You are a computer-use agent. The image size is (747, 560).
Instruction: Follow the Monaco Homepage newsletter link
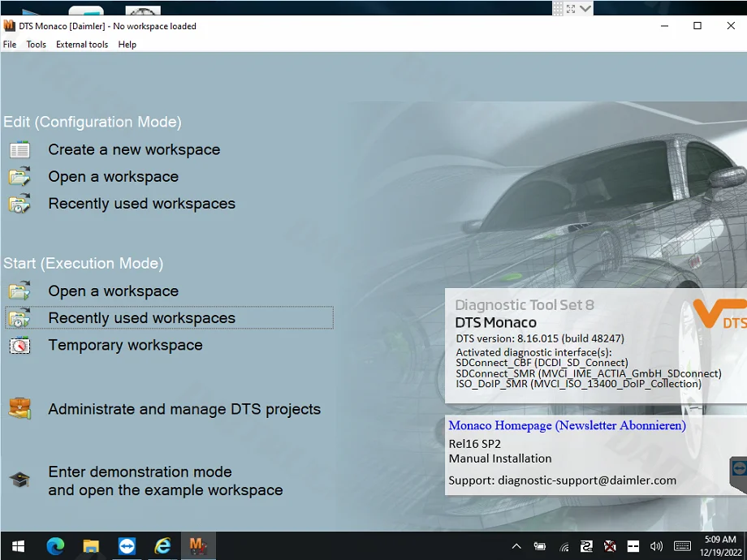(x=567, y=425)
